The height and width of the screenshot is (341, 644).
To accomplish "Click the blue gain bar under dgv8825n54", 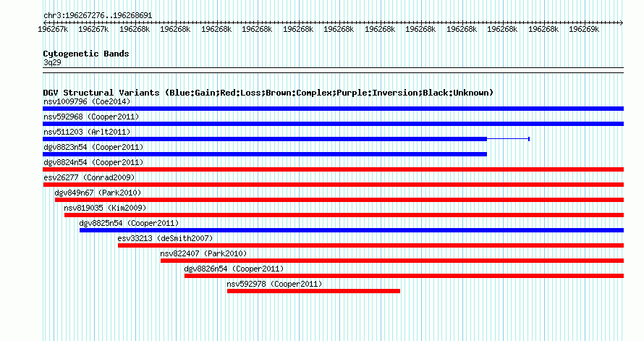I will [352, 230].
